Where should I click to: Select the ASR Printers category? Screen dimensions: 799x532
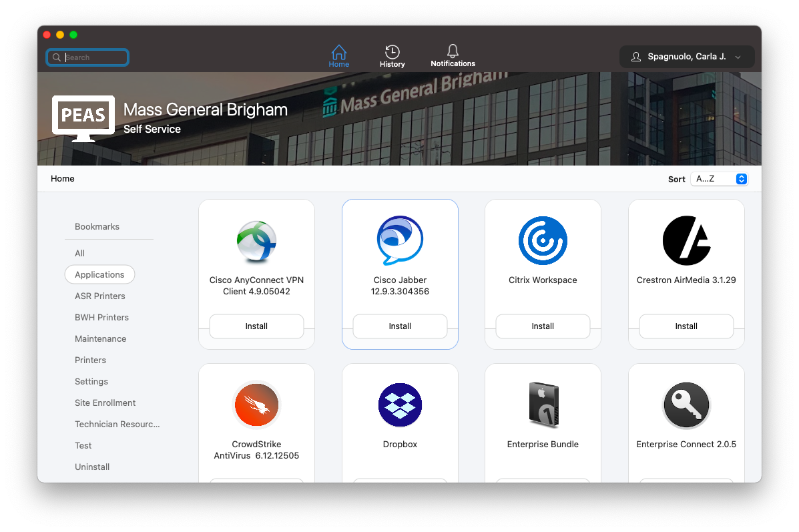(x=100, y=296)
